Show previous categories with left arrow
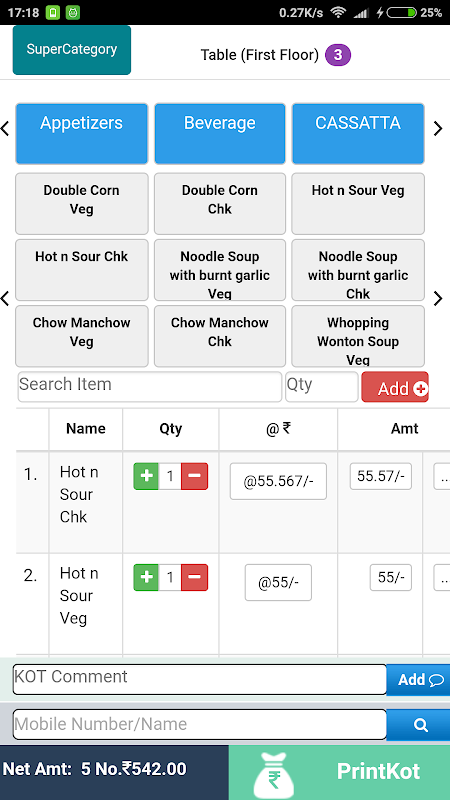450x800 pixels. (5, 129)
